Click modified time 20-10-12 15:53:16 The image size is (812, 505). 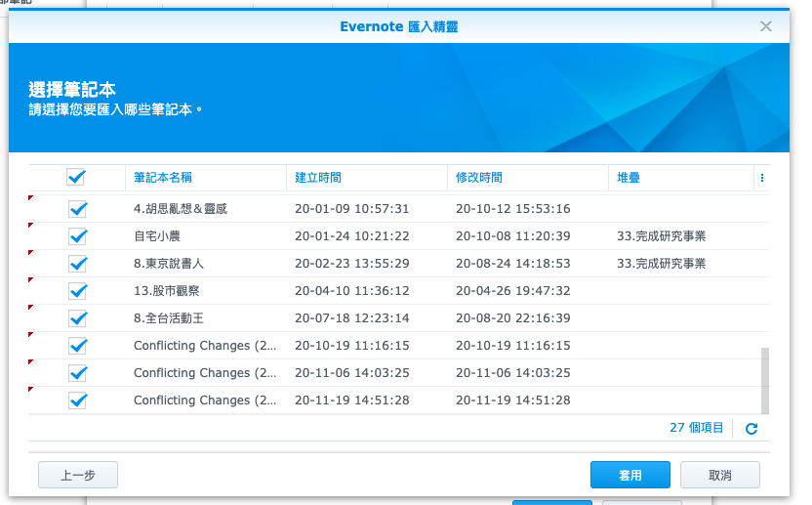(x=513, y=209)
